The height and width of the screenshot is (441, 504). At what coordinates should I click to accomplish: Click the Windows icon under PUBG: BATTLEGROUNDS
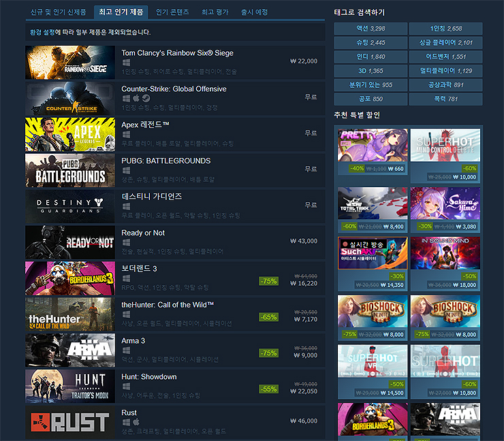(x=126, y=170)
